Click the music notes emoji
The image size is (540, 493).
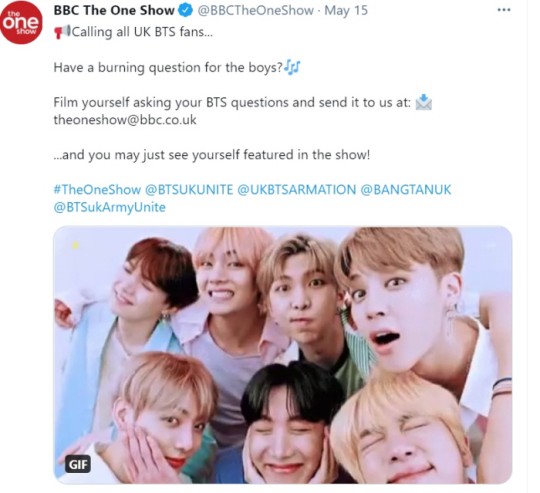[x=292, y=67]
